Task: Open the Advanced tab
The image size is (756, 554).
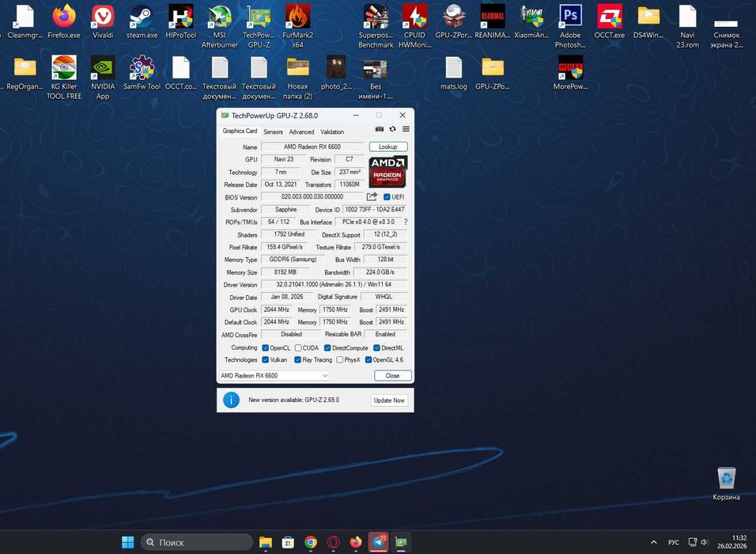Action: 301,132
